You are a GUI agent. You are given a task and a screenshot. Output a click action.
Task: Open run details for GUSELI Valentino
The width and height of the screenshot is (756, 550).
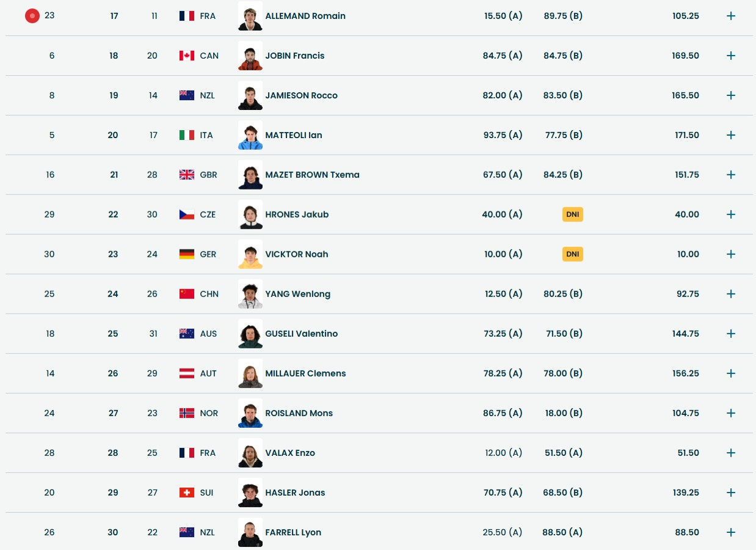[x=730, y=334]
